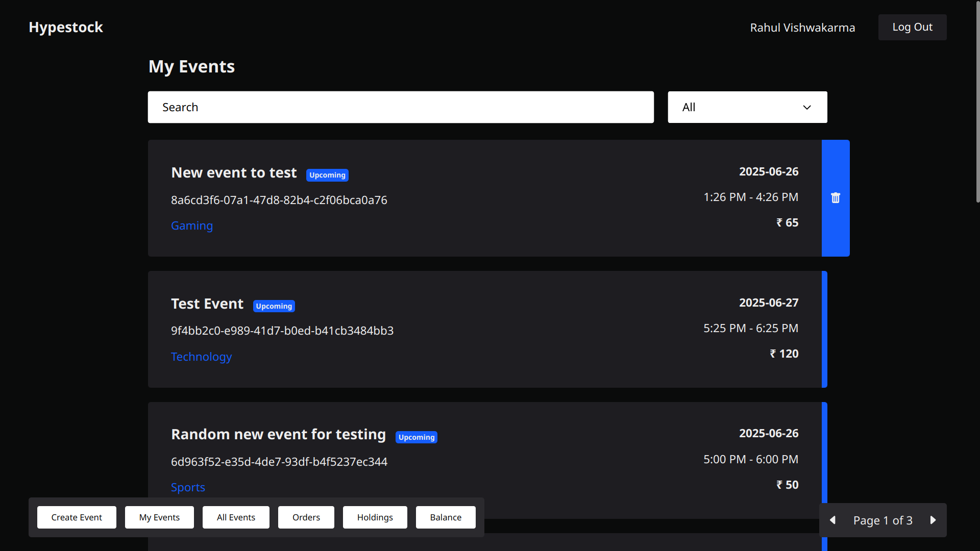Screen dimensions: 980x551
Task: Open the Orders section
Action: (x=306, y=517)
